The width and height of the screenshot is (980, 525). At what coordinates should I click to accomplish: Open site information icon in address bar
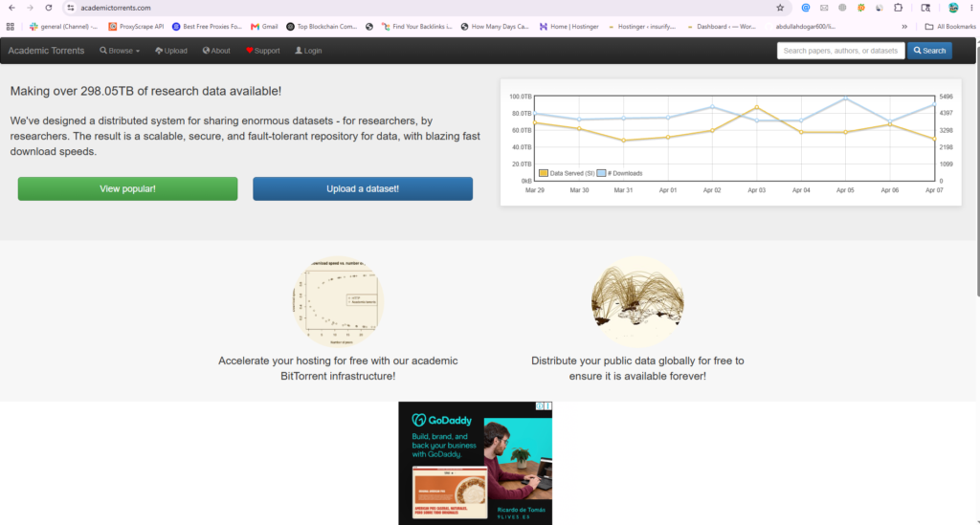point(71,8)
